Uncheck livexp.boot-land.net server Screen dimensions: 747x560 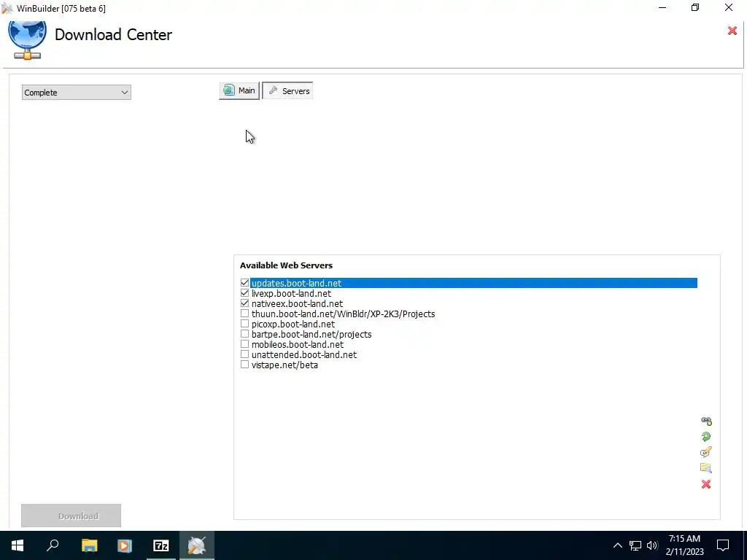(245, 293)
